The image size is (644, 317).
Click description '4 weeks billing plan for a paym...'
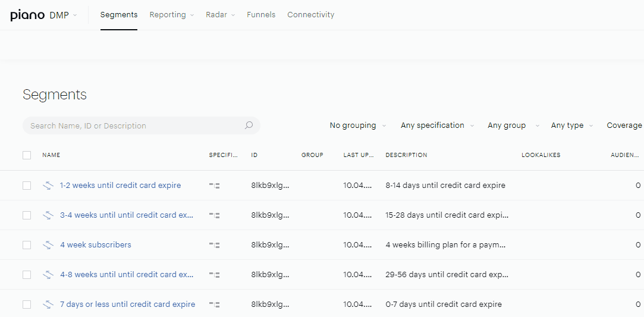445,245
